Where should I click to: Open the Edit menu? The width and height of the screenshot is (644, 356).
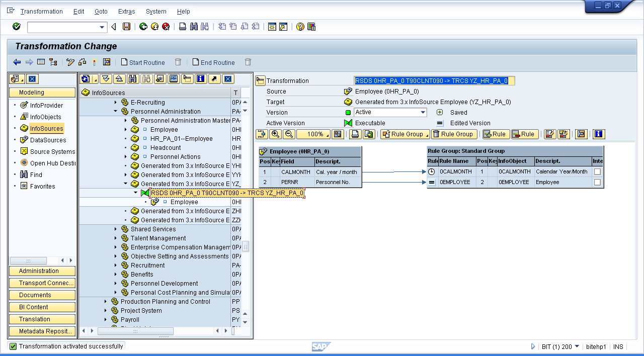pos(78,11)
